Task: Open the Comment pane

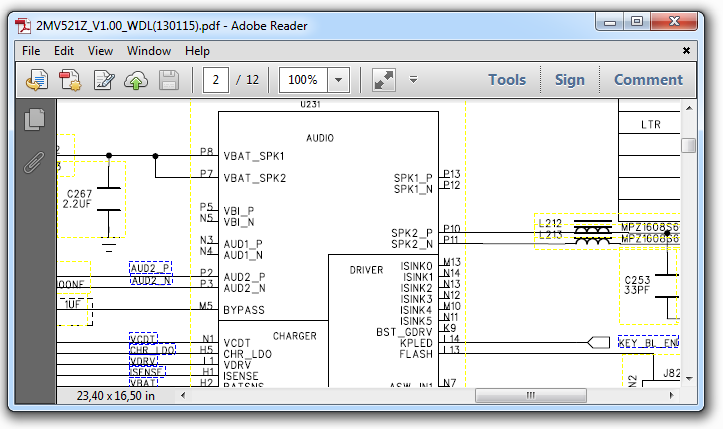Action: pyautogui.click(x=648, y=80)
